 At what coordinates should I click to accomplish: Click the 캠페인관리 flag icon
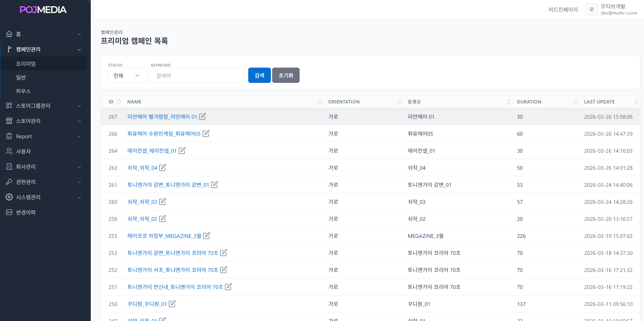[x=9, y=49]
